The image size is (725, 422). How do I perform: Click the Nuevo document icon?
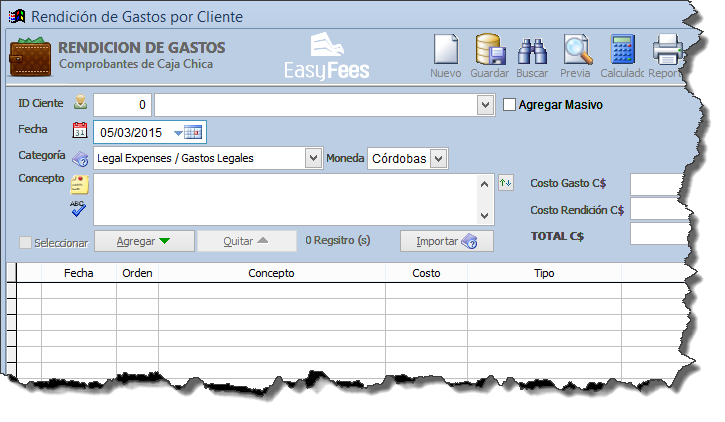445,50
